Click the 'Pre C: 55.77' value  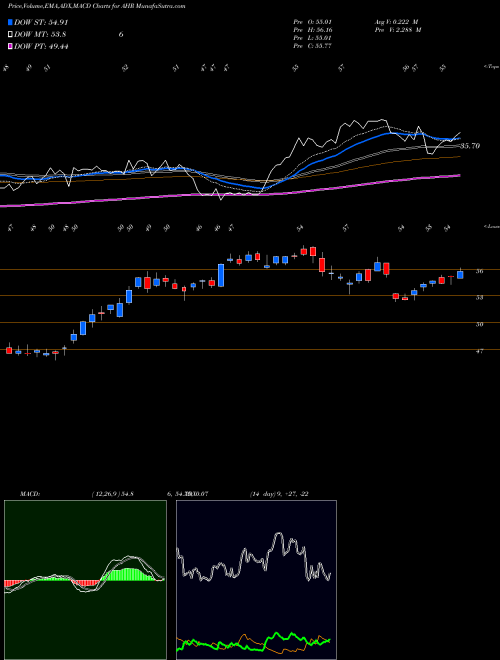[x=313, y=46]
